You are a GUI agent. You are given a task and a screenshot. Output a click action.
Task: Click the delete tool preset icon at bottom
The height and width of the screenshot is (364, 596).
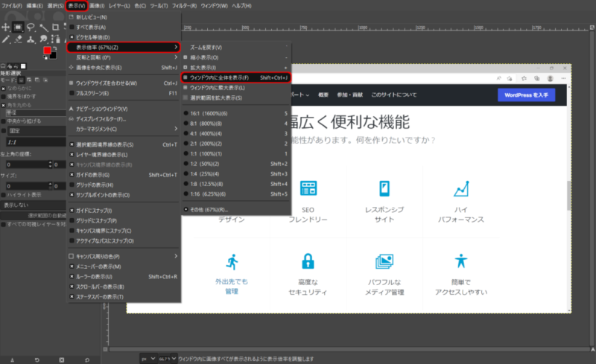point(62,360)
